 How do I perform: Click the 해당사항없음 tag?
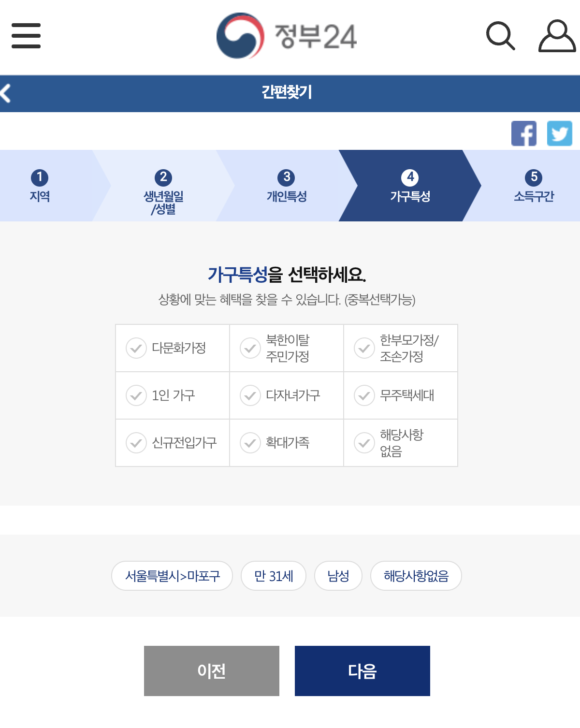416,576
